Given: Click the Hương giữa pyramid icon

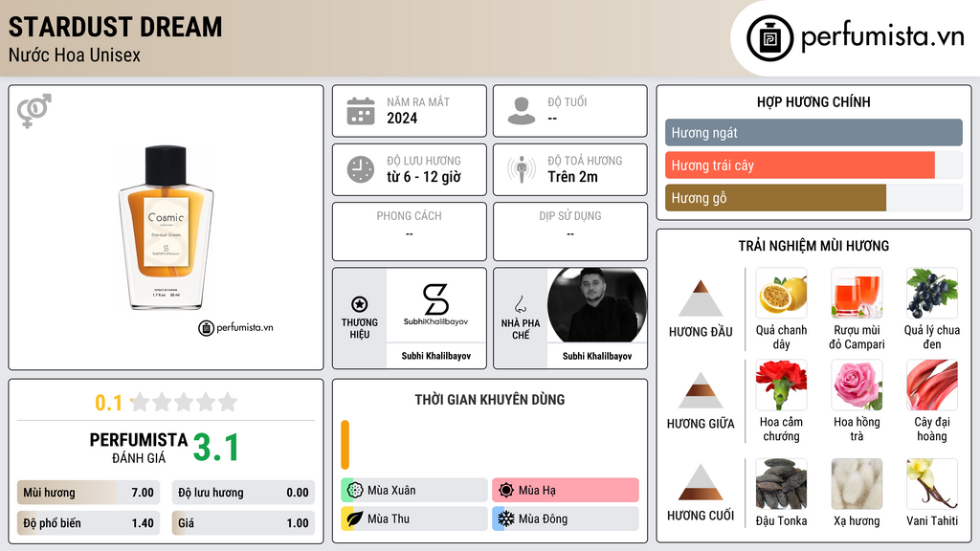Looking at the screenshot, I should pos(701,390).
